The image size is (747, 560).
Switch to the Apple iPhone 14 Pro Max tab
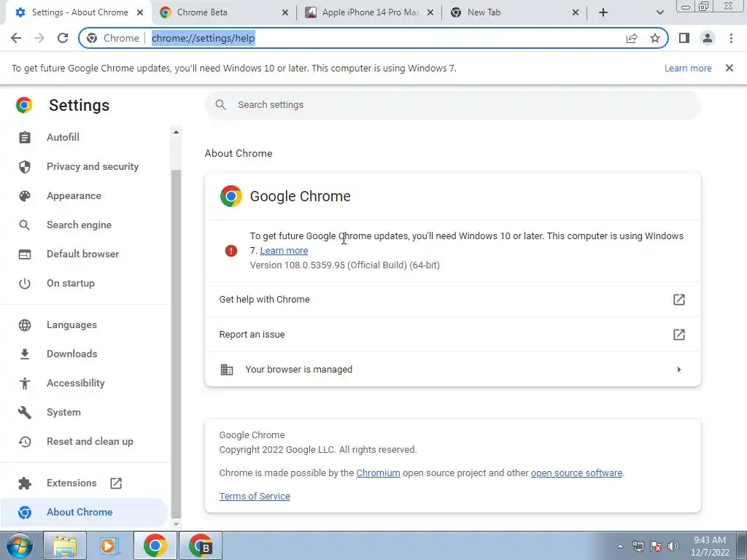click(369, 12)
